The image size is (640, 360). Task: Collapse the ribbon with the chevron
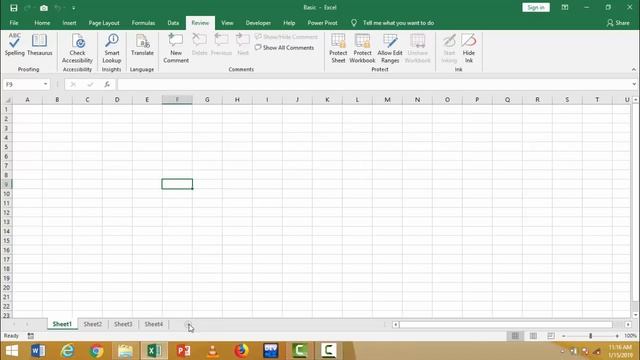[633, 69]
